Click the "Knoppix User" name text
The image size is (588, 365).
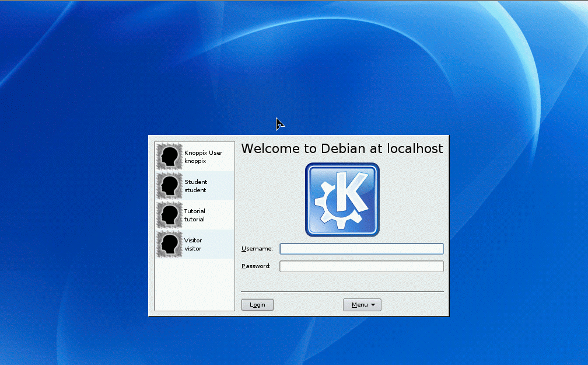coord(203,153)
